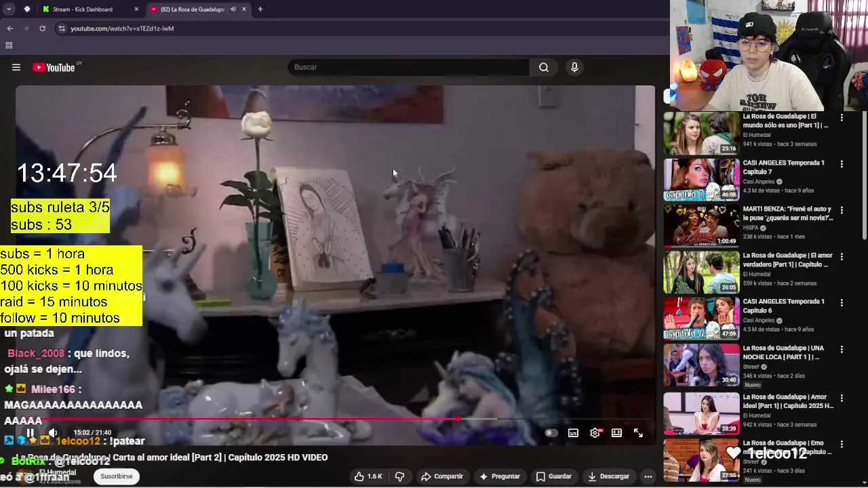This screenshot has width=868, height=488.
Task: Save the video with Guardar
Action: click(554, 476)
